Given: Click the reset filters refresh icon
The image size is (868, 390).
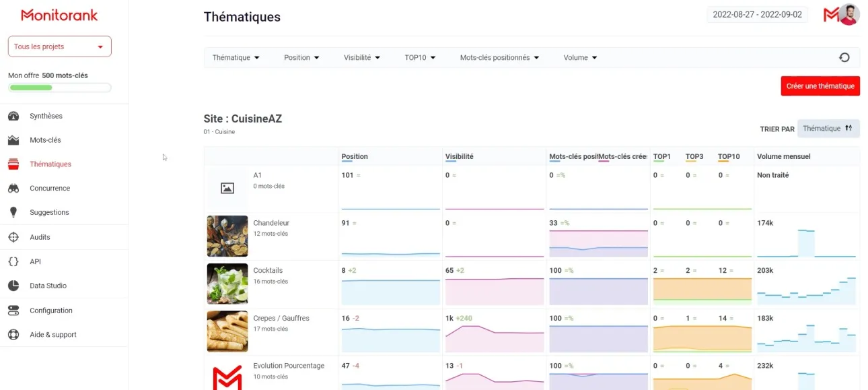Looking at the screenshot, I should [x=844, y=58].
